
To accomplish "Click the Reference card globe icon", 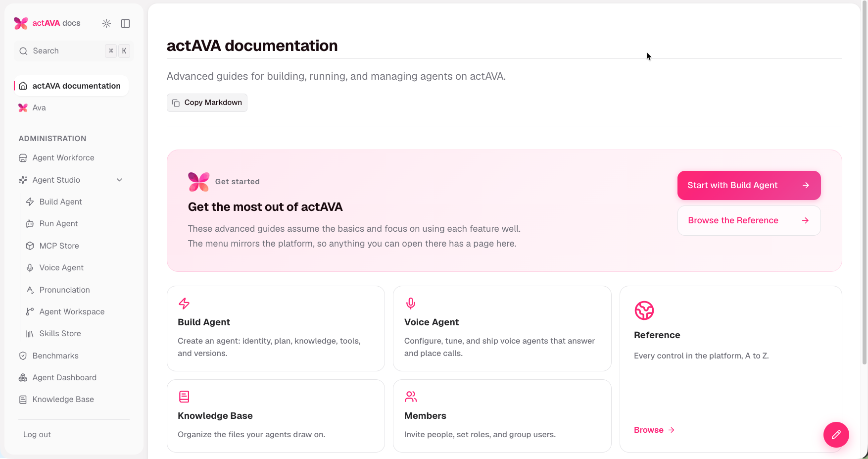I will [644, 310].
